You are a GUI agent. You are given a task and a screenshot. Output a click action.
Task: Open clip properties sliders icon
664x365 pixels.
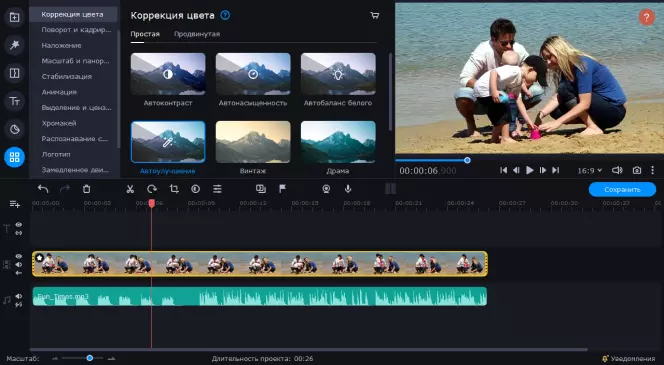[x=217, y=189]
